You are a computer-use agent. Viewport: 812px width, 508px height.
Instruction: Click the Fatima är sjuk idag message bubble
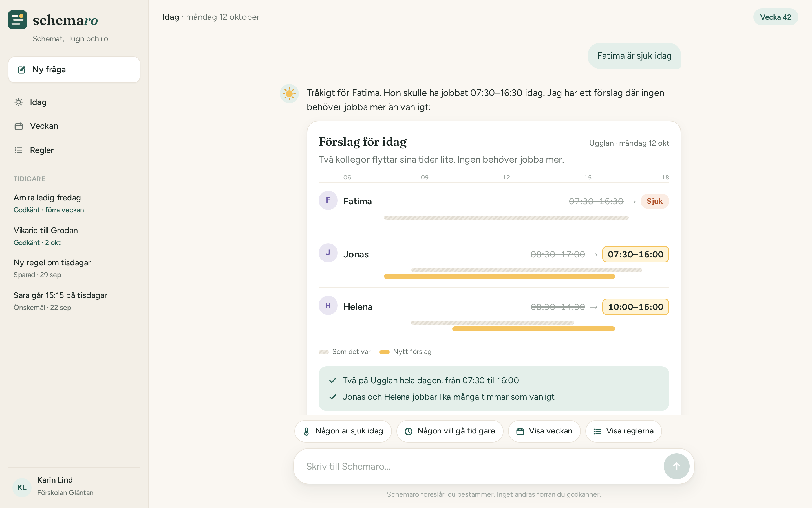(x=634, y=56)
